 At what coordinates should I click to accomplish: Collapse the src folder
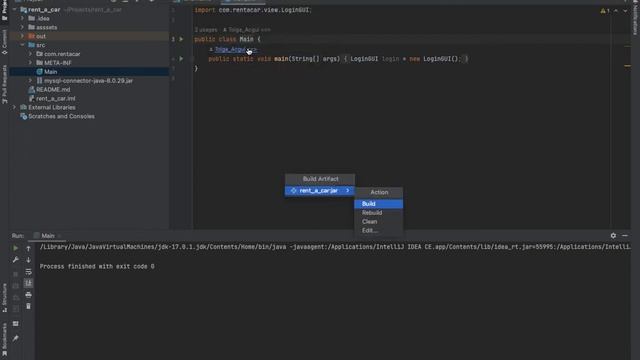click(22, 45)
